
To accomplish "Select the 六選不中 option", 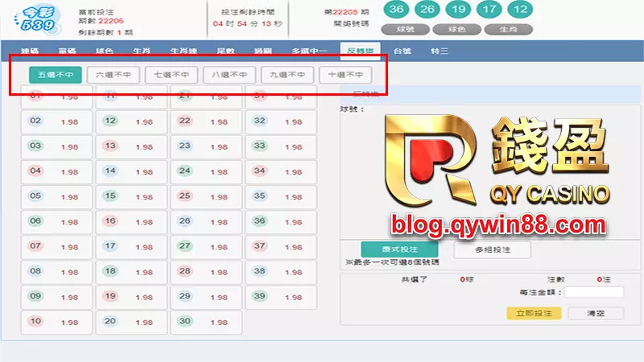I will coord(114,75).
